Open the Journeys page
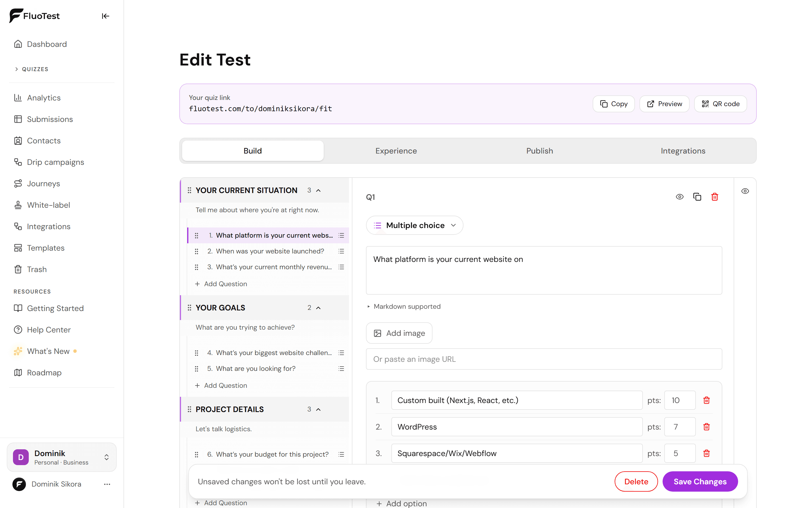Screen dimensions: 812x508 pyautogui.click(x=37, y=183)
